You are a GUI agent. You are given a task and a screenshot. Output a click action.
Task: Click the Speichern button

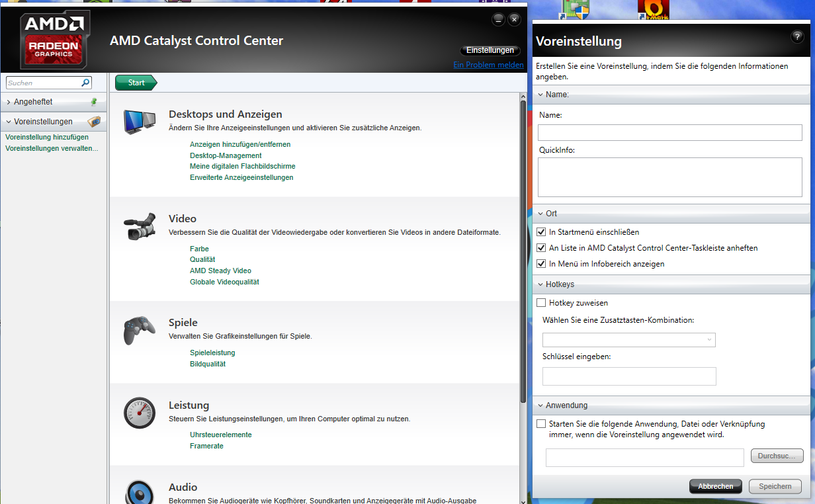click(775, 486)
